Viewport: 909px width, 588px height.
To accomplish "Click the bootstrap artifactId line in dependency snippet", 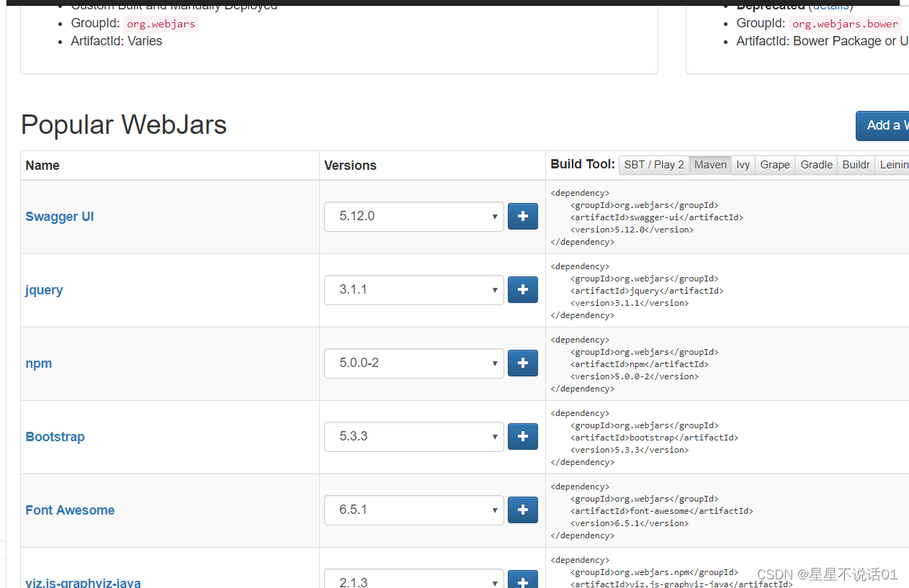I will 654,438.
